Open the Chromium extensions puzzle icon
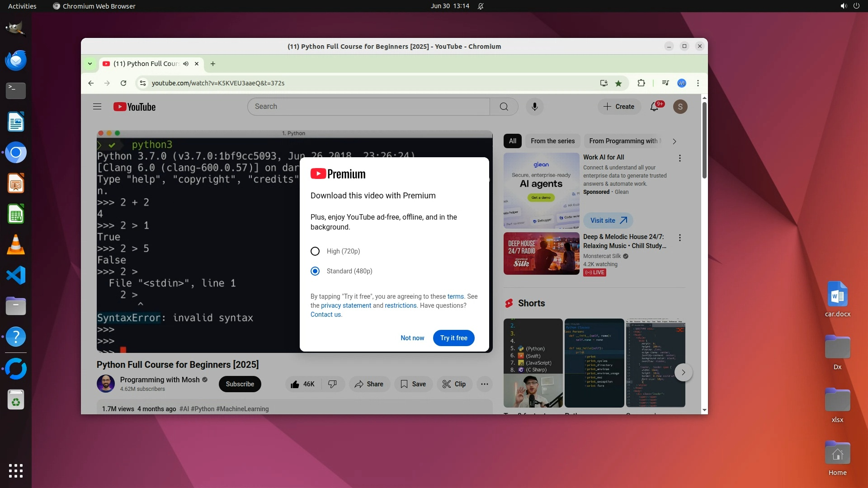868x488 pixels. [x=641, y=83]
